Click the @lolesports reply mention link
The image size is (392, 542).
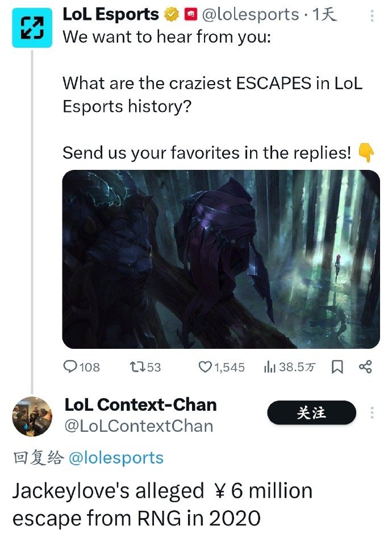[x=116, y=458]
